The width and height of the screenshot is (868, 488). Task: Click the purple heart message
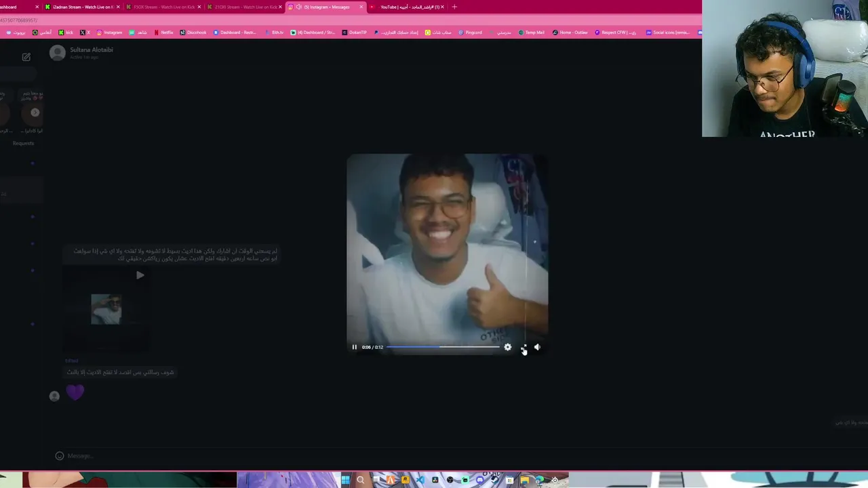pos(75,392)
